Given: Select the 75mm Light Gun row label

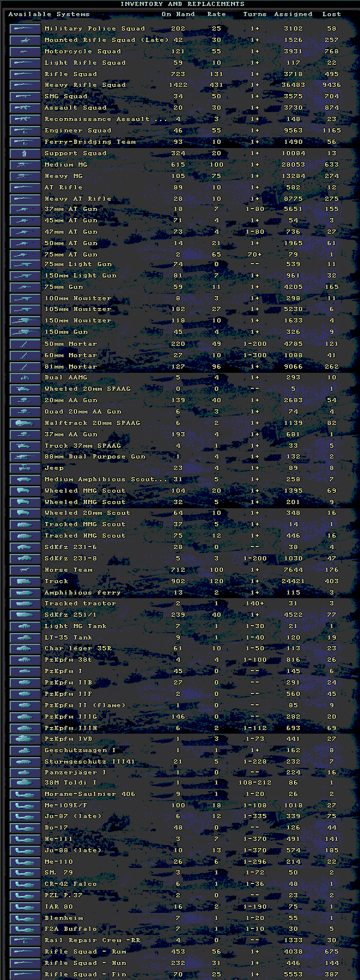Looking at the screenshot, I should pos(78,264).
